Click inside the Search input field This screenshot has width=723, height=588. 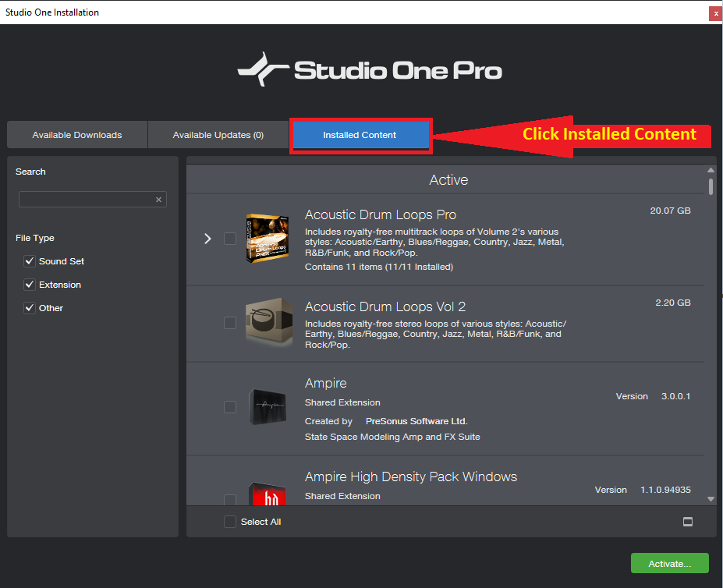[86, 200]
